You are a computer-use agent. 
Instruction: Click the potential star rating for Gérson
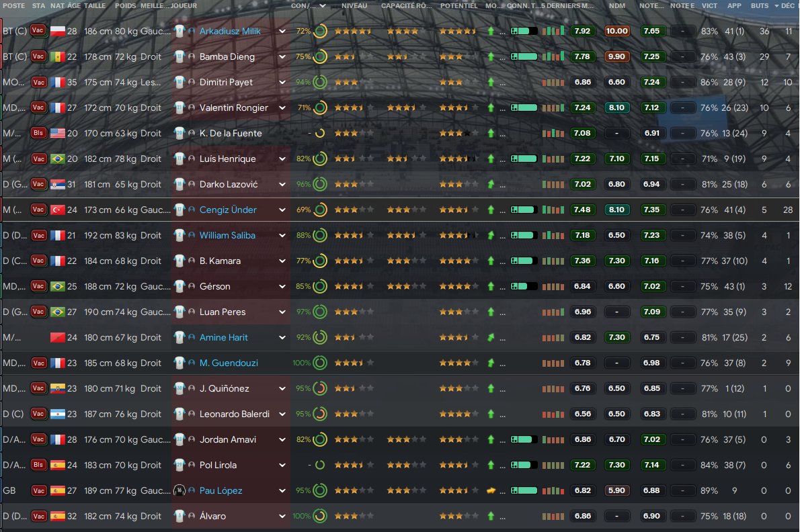coord(458,286)
